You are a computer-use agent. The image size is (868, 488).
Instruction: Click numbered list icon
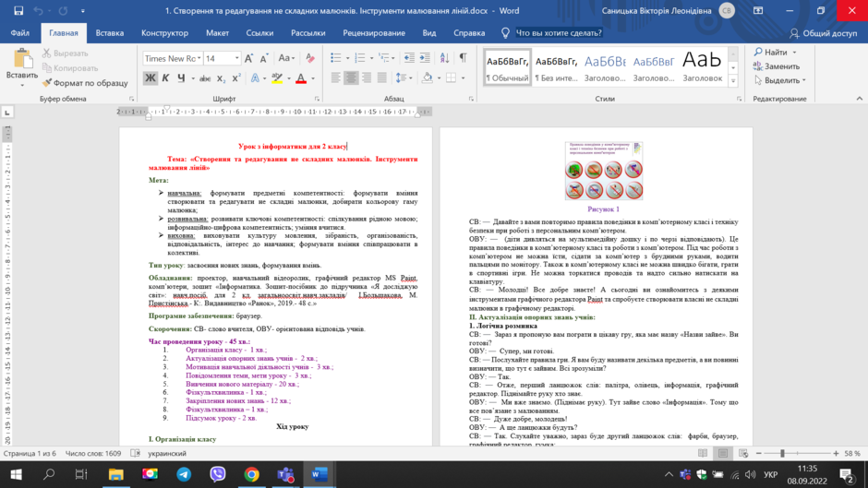pyautogui.click(x=360, y=58)
